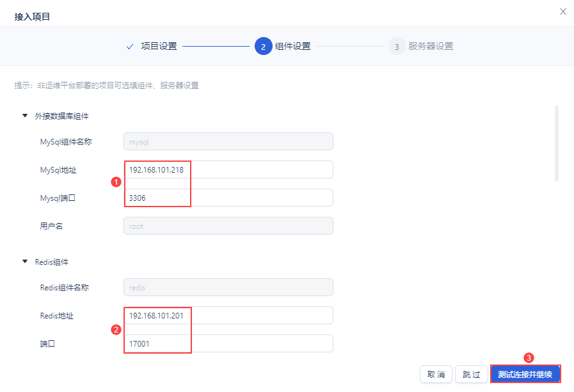This screenshot has width=574, height=392.
Task: Collapse the 外接数据库组件 section
Action: 25,116
